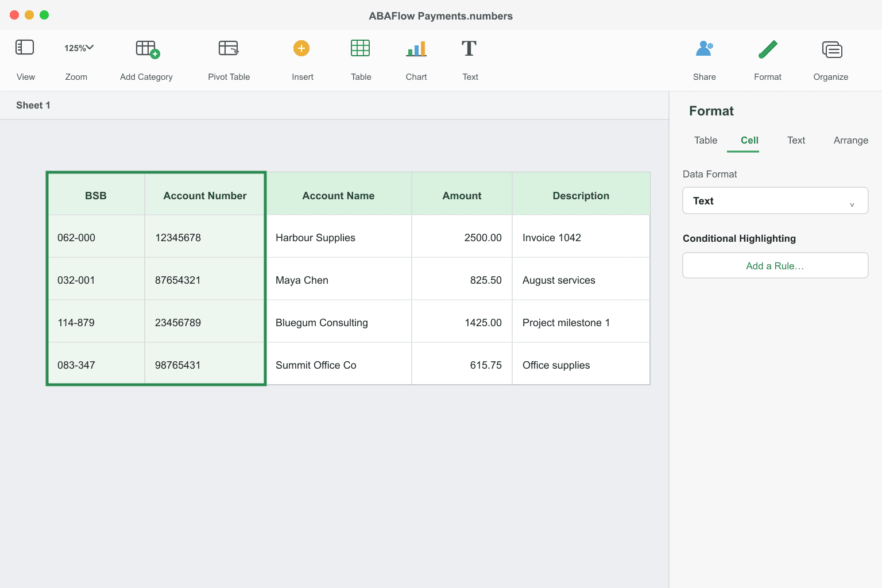Expand the Data Format Text dropdown
Image resolution: width=882 pixels, height=588 pixels.
coord(775,200)
